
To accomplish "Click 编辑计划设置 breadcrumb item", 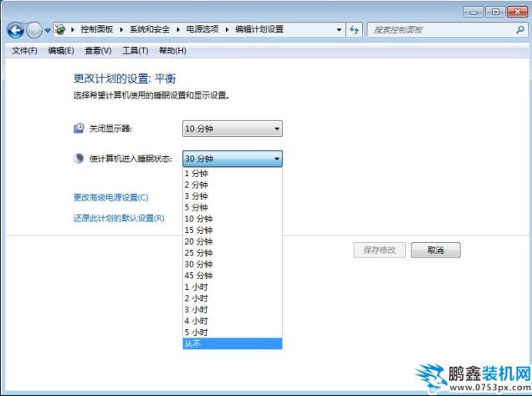I will click(x=259, y=29).
